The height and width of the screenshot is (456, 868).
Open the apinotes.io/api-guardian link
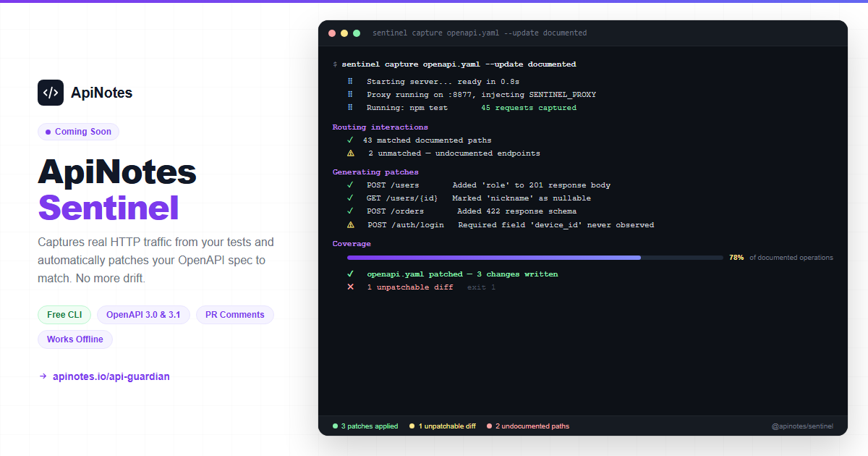(x=111, y=376)
